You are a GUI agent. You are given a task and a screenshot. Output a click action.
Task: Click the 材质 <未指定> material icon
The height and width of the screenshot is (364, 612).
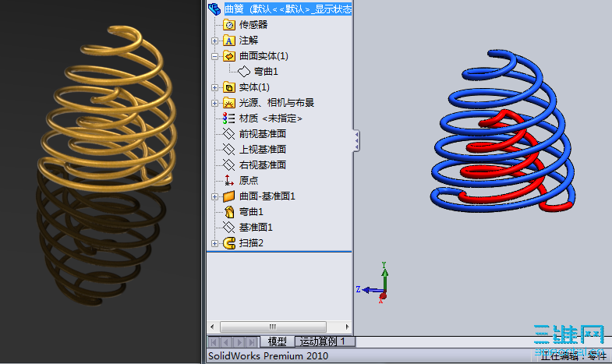[228, 118]
